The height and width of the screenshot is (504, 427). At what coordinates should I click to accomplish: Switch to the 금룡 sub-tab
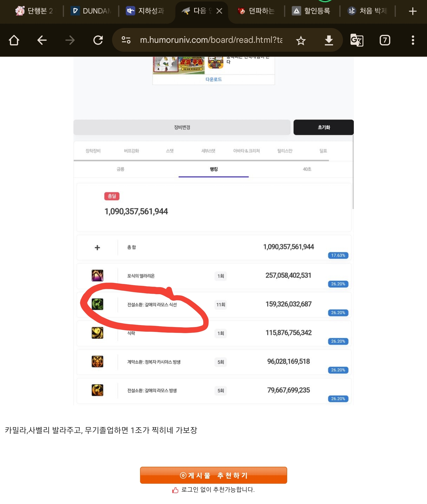click(x=120, y=169)
